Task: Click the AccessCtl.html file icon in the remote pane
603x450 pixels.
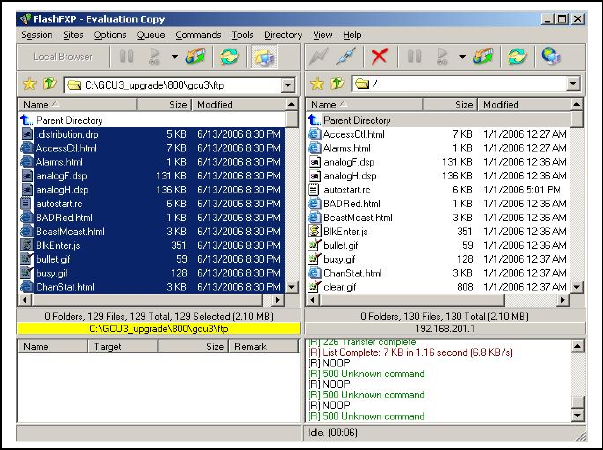Action: pyautogui.click(x=314, y=134)
